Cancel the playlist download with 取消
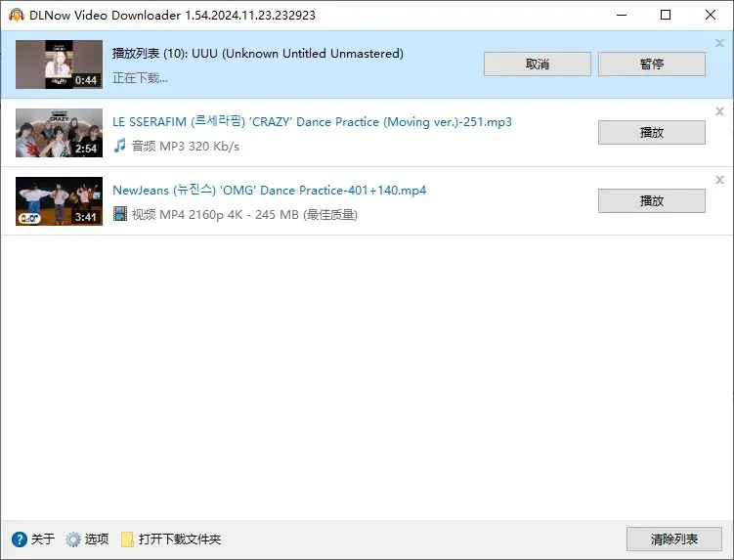The width and height of the screenshot is (734, 560). (x=537, y=65)
